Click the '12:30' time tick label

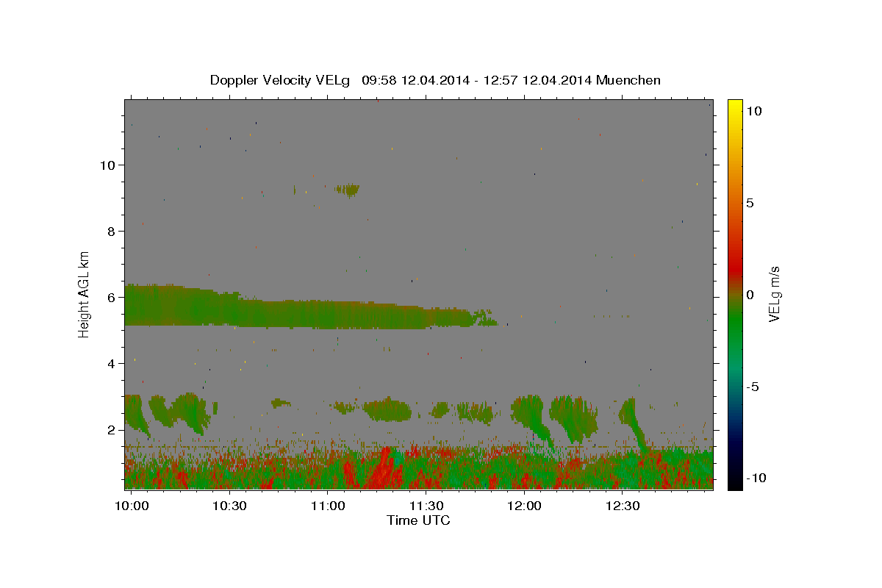point(622,506)
